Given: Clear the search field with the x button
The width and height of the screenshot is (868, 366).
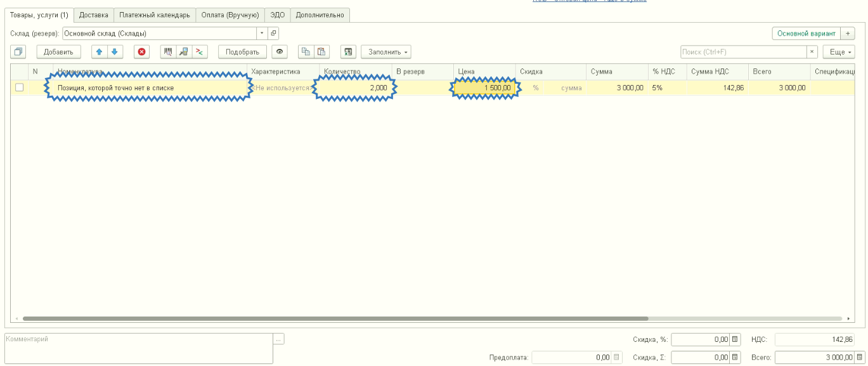Looking at the screenshot, I should coord(812,52).
